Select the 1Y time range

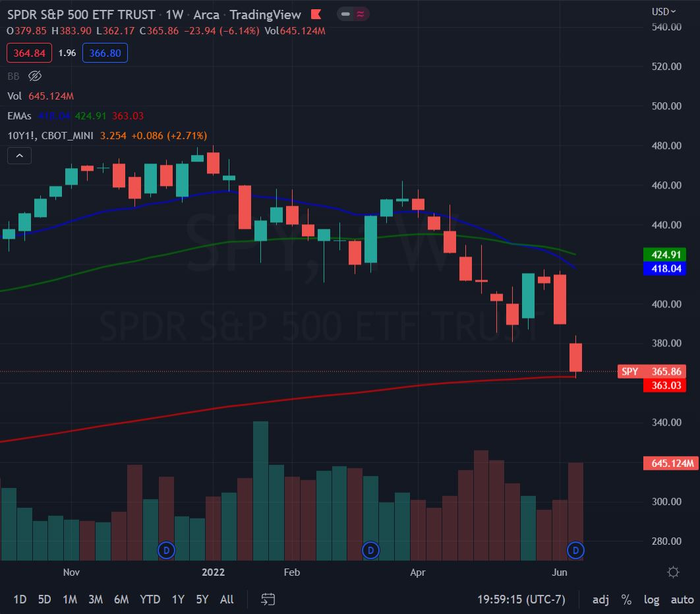178,599
